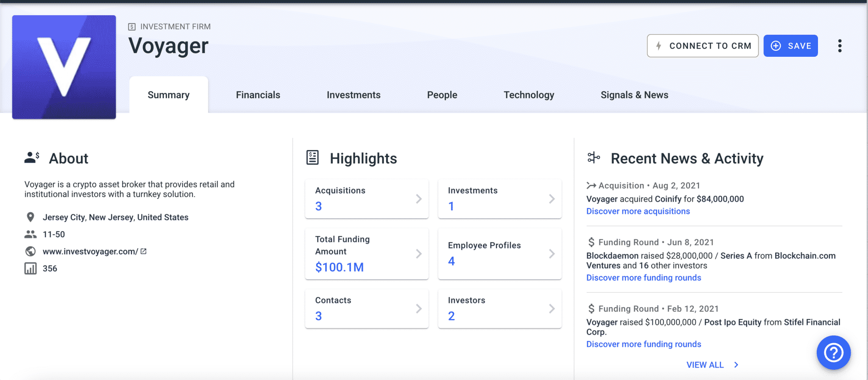The height and width of the screenshot is (380, 868).
Task: Expand the Contacts card chevron
Action: coord(419,308)
